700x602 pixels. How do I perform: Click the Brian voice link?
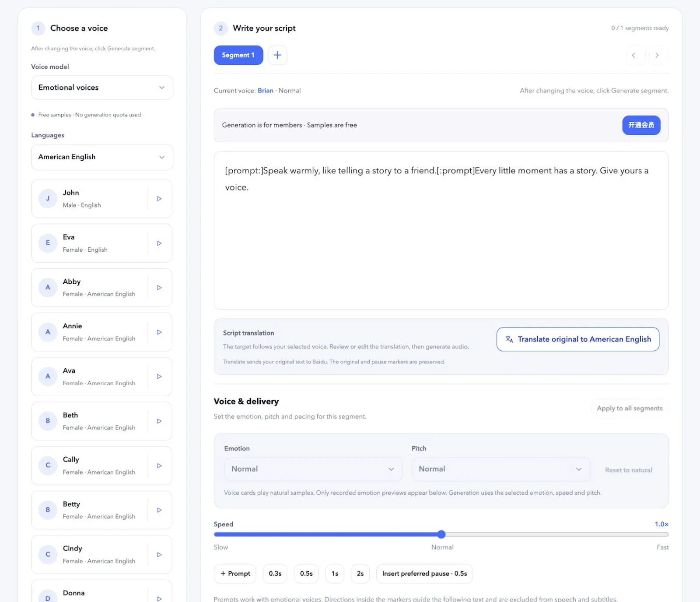265,91
